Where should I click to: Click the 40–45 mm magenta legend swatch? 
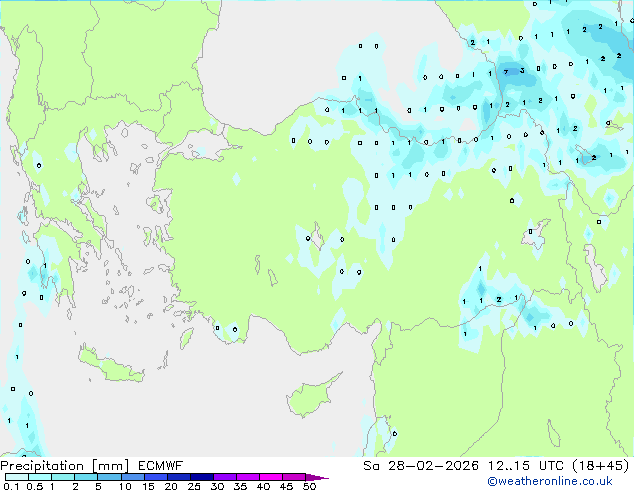(271, 477)
